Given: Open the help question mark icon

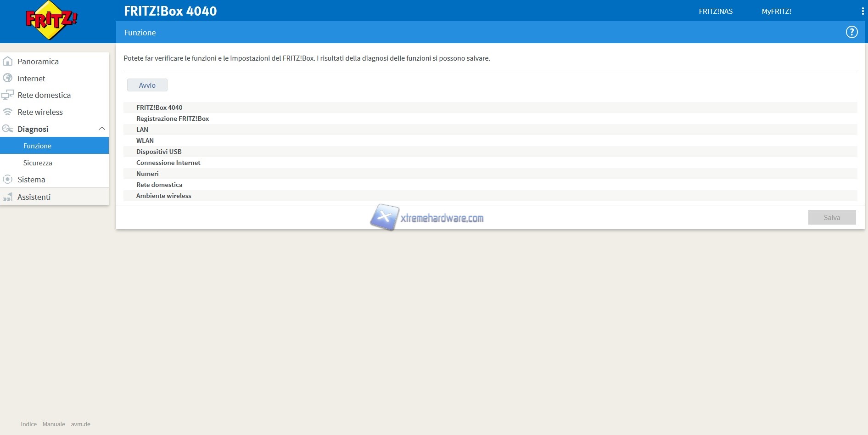Looking at the screenshot, I should [x=851, y=32].
